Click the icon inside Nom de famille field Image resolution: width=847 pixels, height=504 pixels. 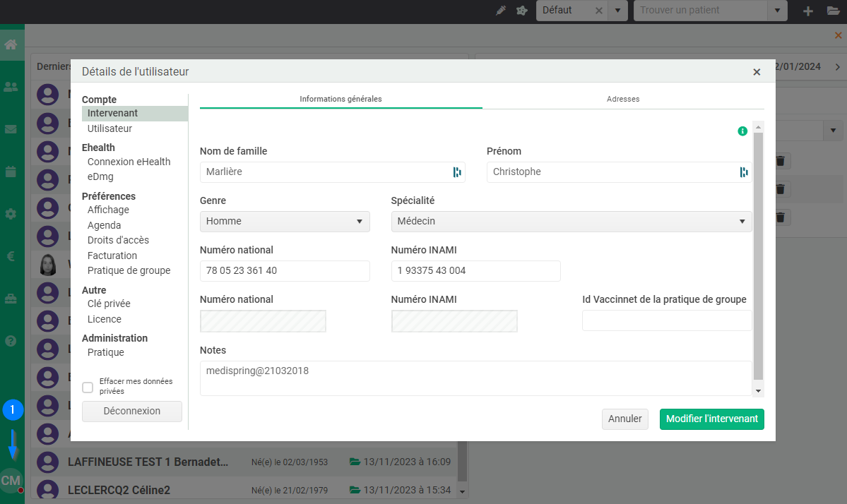(457, 172)
